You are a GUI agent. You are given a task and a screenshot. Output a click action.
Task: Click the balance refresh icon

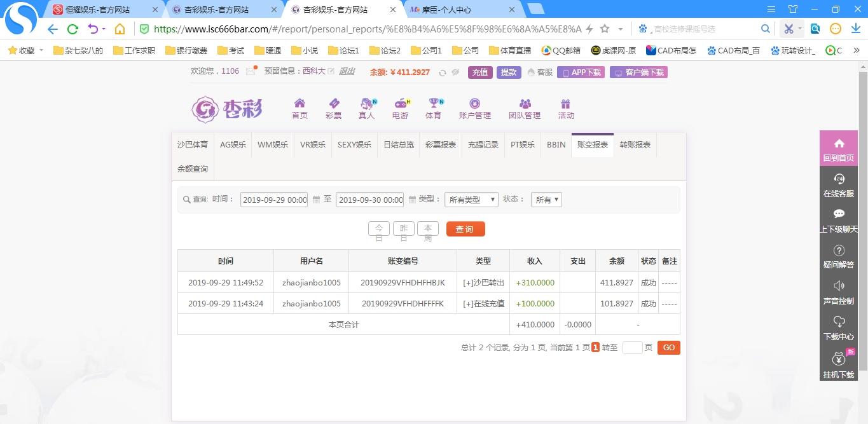[443, 72]
